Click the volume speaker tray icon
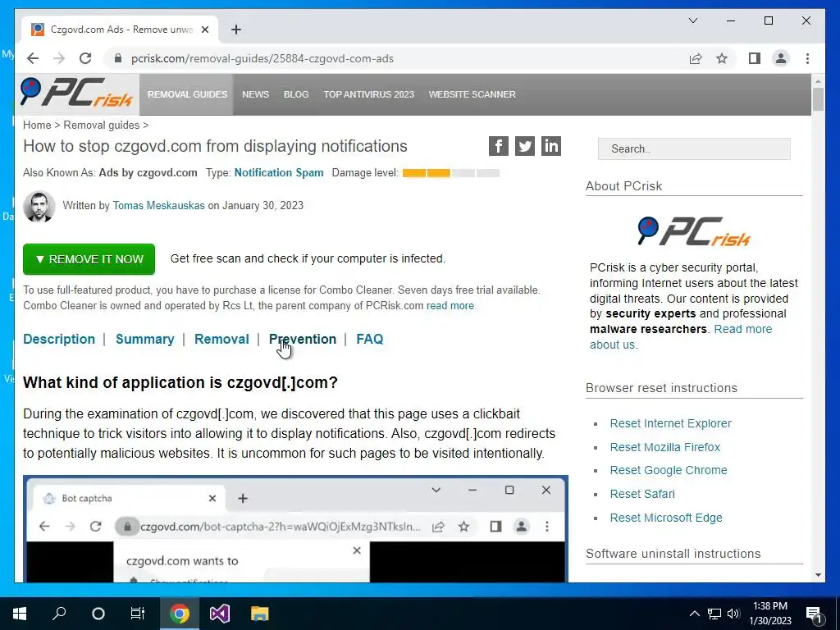This screenshot has width=840, height=630. [x=733, y=614]
